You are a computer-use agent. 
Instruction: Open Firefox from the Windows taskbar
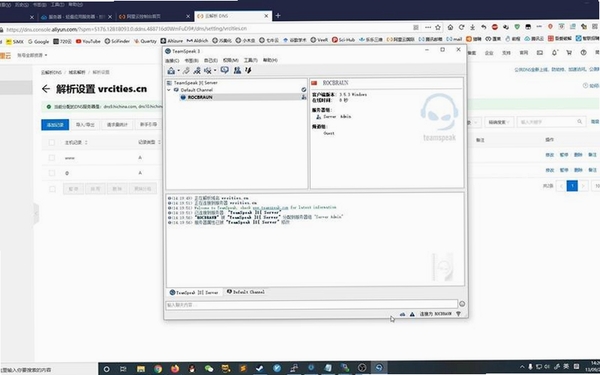[x=175, y=369]
